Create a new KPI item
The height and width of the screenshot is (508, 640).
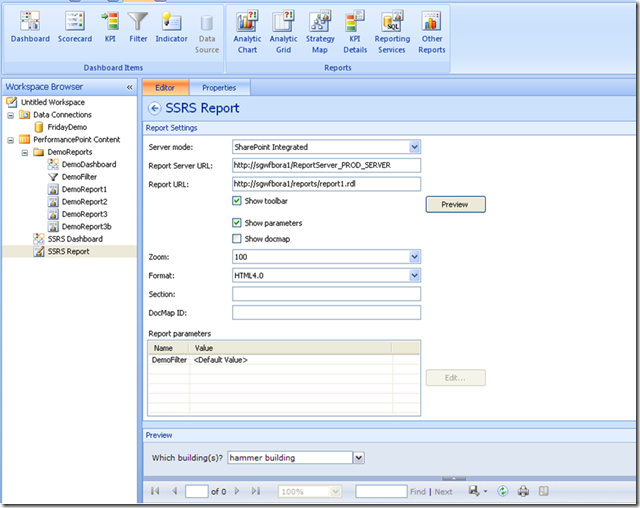[110, 27]
